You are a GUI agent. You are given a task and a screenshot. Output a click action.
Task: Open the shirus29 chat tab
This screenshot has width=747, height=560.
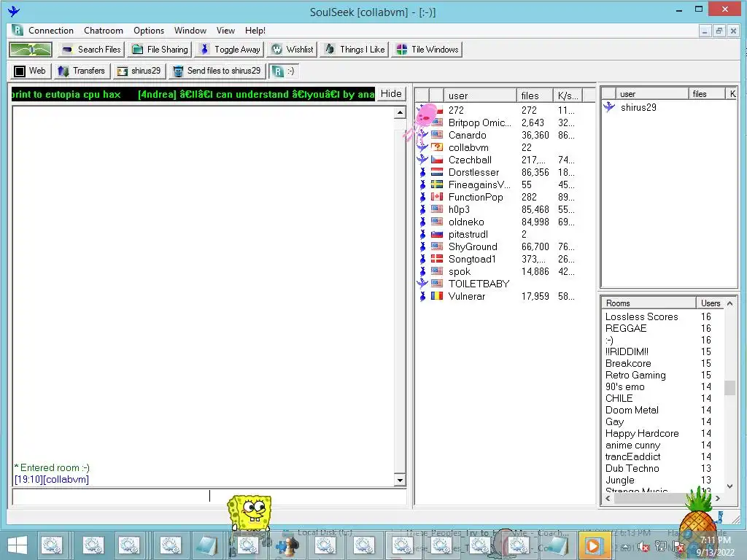(x=139, y=71)
